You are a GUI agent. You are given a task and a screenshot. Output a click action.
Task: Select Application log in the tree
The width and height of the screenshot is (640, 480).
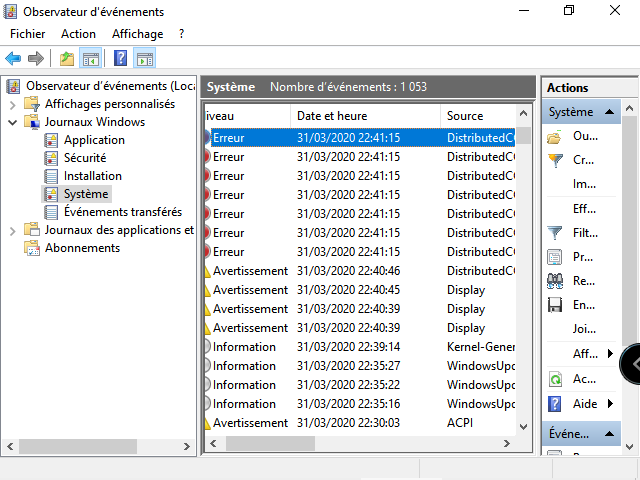[94, 140]
